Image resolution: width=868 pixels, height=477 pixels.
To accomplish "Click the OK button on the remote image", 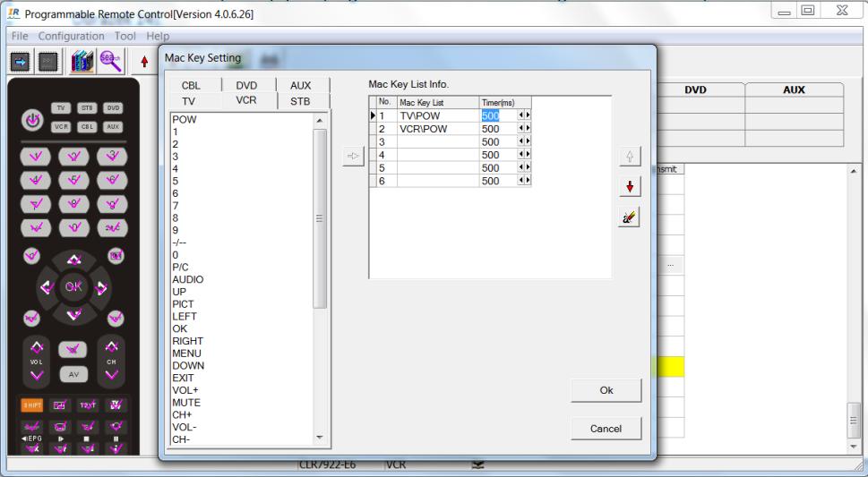I will [73, 286].
